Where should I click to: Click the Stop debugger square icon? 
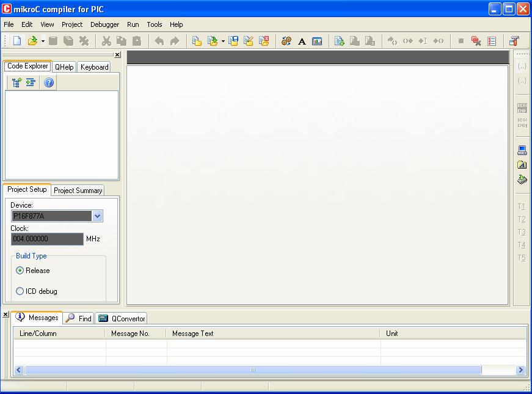tap(461, 41)
